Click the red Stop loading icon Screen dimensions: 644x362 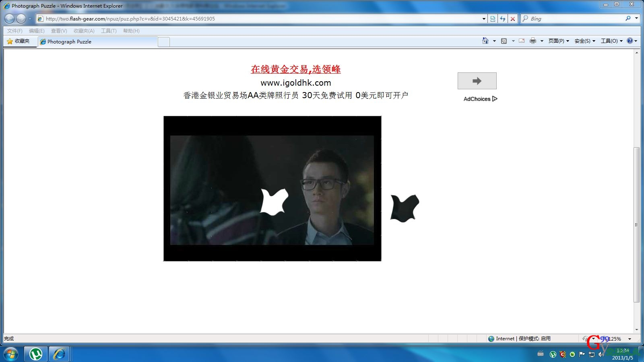point(513,19)
